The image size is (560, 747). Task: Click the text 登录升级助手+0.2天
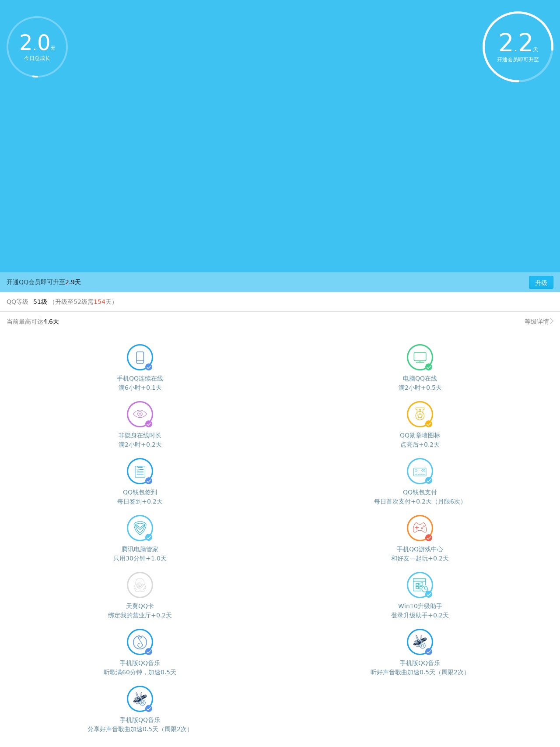(x=420, y=615)
